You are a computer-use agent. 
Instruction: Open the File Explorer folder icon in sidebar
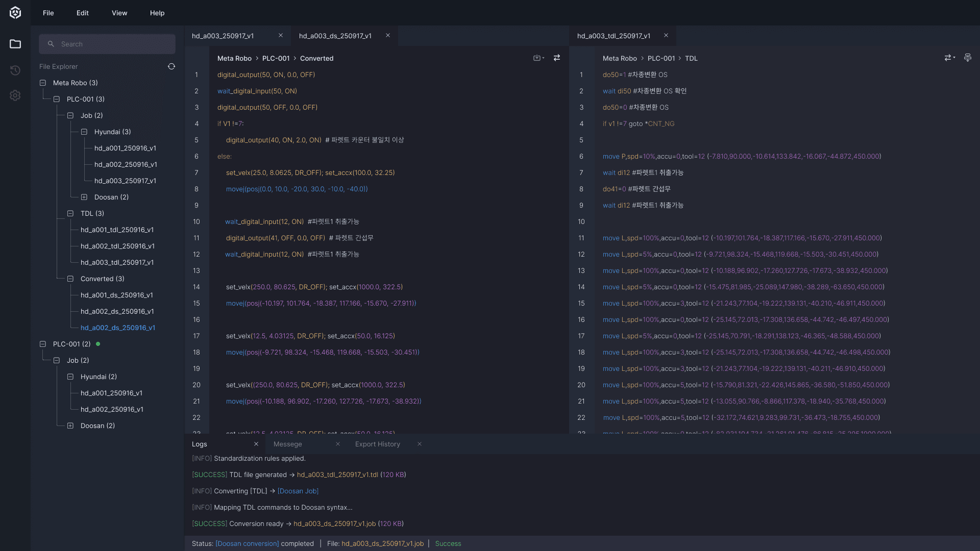pyautogui.click(x=15, y=44)
